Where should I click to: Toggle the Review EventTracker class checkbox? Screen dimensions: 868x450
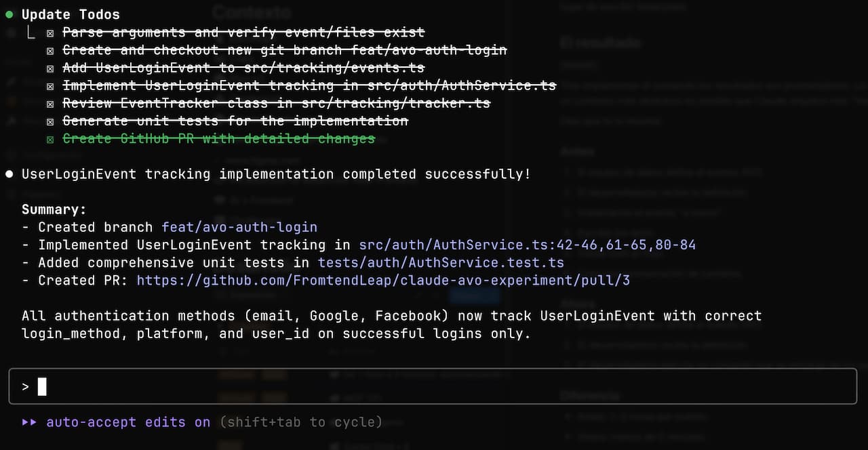point(50,103)
